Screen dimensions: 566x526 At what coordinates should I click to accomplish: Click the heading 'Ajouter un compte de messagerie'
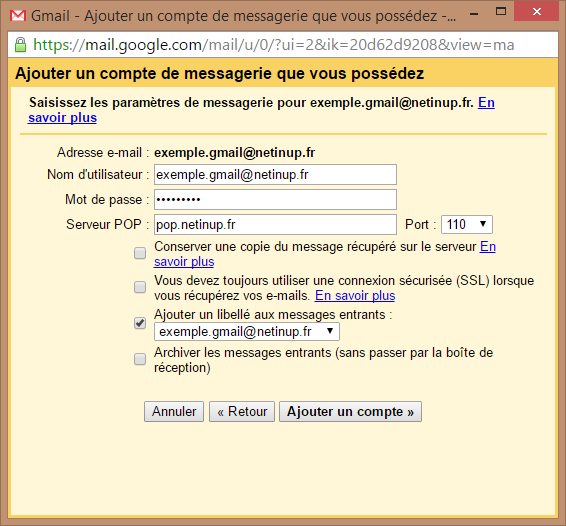click(x=219, y=73)
